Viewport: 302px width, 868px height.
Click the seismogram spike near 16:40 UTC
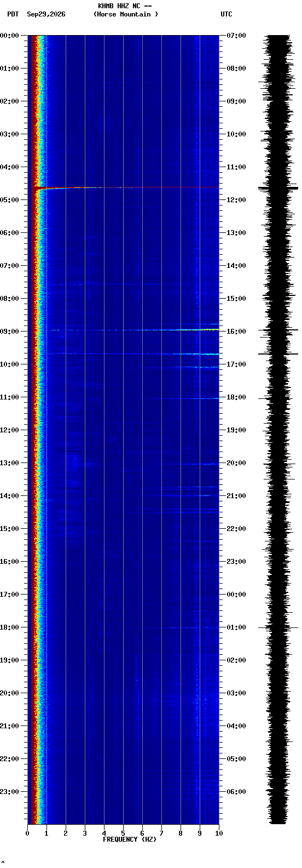pos(278,354)
